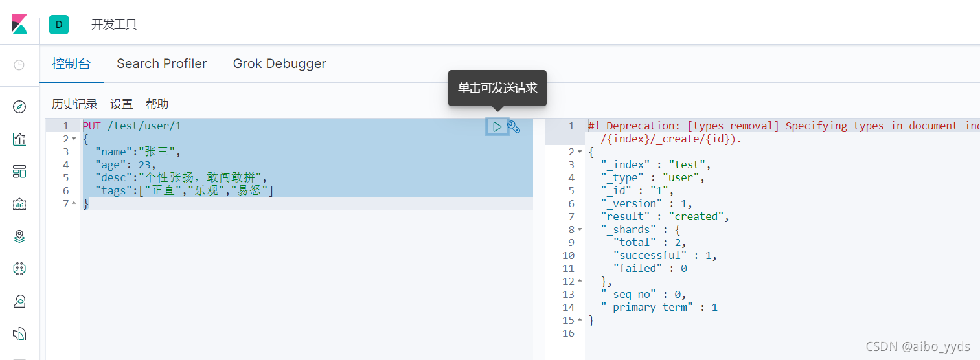Click "_type" : "user" in response
Image resolution: width=980 pixels, height=360 pixels.
coord(652,177)
